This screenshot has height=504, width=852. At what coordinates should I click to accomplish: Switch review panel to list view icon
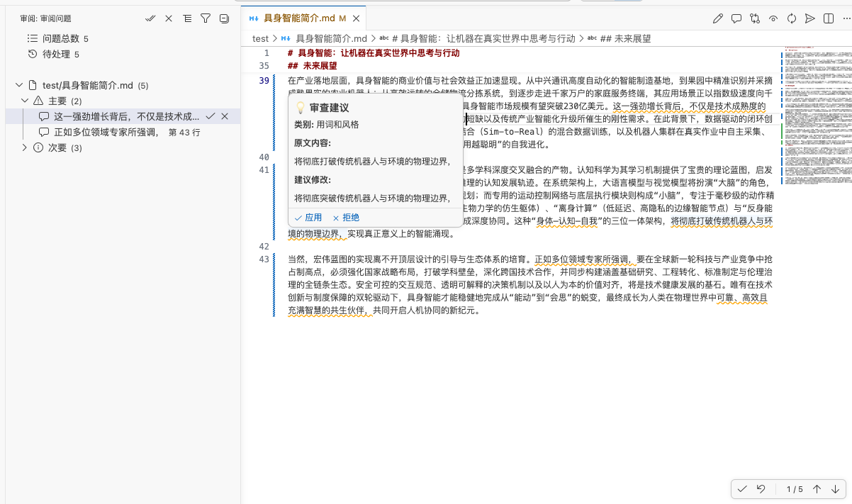pos(187,18)
